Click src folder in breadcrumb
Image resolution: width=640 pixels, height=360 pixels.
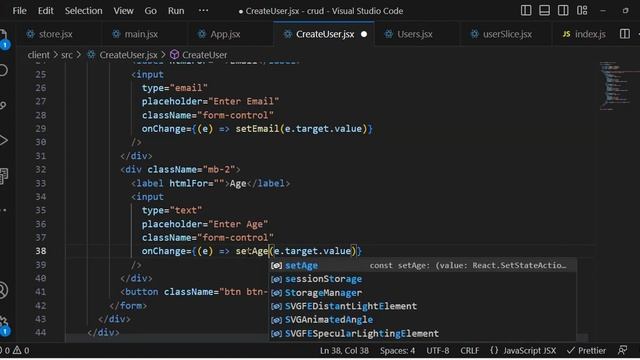(x=67, y=55)
